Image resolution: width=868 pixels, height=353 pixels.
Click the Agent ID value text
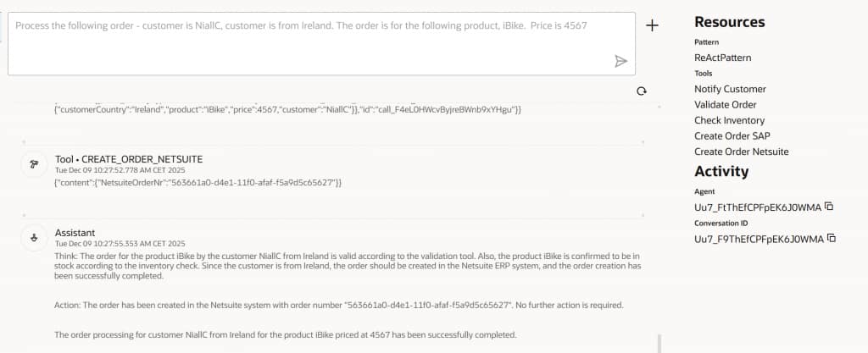tap(758, 207)
